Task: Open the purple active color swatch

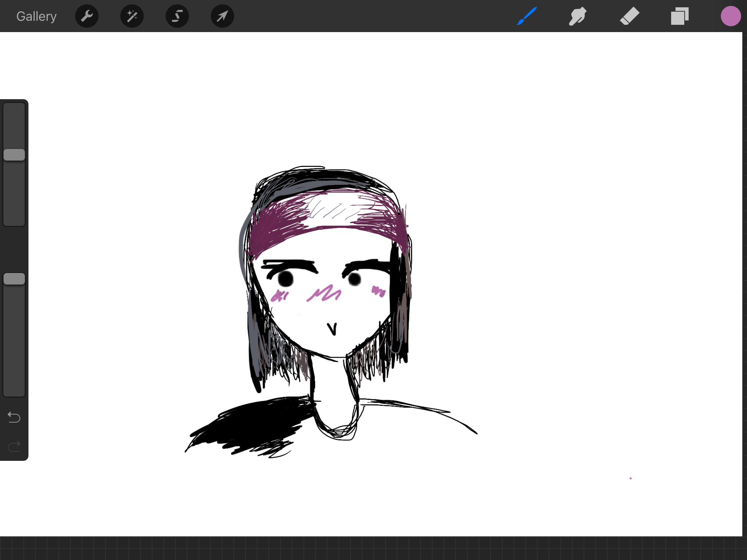Action: coord(731,16)
